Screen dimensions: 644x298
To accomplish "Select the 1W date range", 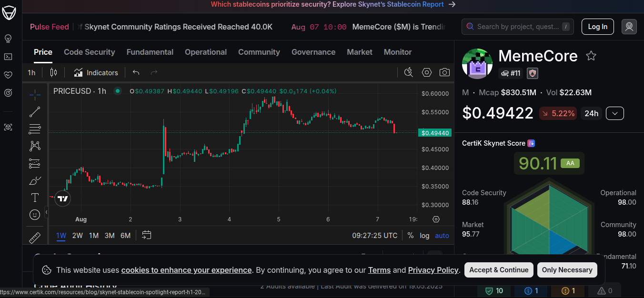I will pos(61,235).
